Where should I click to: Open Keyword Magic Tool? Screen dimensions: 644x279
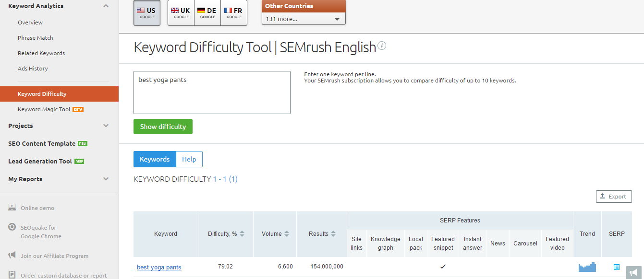(44, 109)
